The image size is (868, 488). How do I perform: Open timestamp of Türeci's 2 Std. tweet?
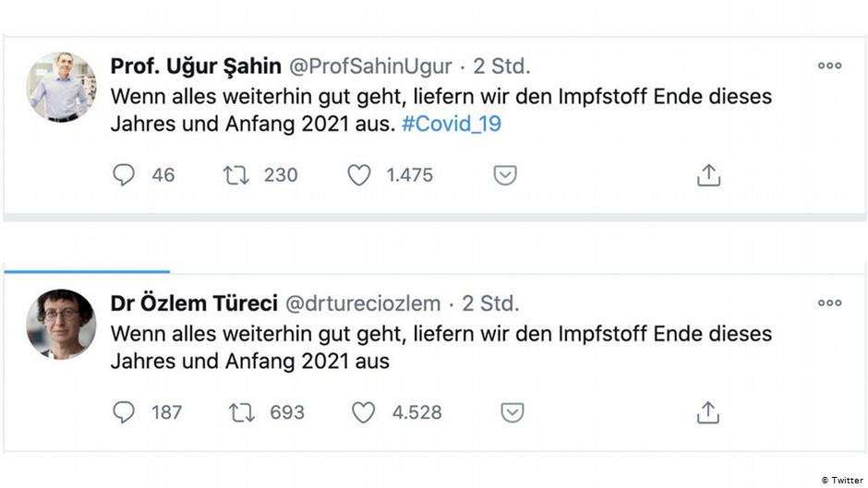490,304
